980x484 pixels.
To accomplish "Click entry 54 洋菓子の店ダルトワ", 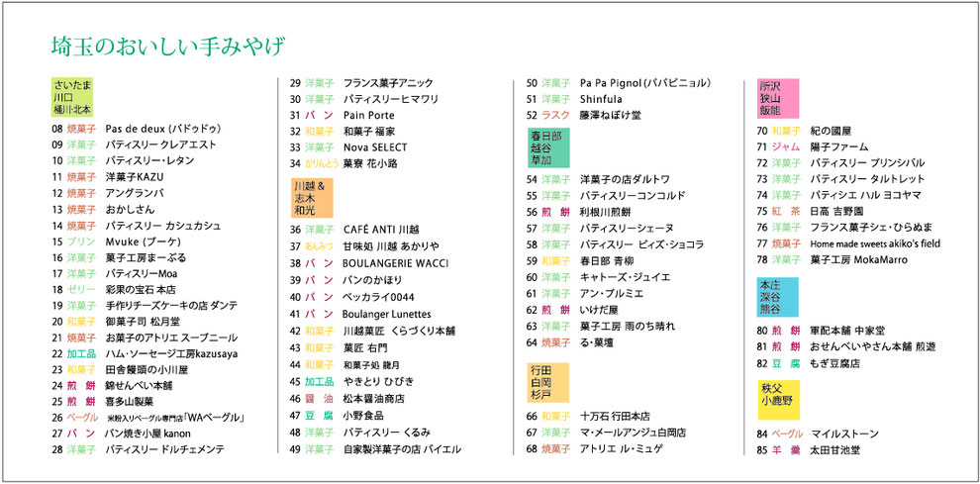I will 599,179.
